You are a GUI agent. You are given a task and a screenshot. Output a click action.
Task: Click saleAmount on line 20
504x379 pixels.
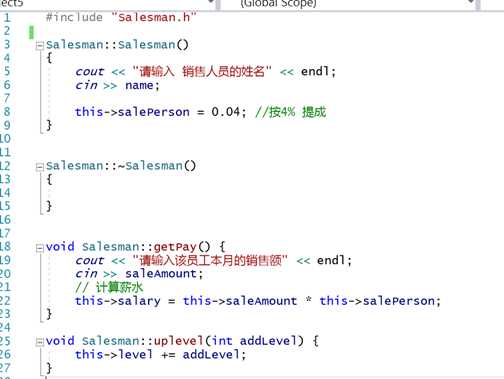click(x=161, y=274)
